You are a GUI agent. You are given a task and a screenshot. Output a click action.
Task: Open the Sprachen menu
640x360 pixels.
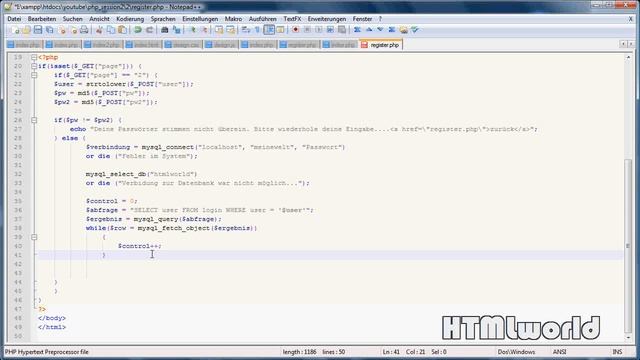[x=163, y=19]
